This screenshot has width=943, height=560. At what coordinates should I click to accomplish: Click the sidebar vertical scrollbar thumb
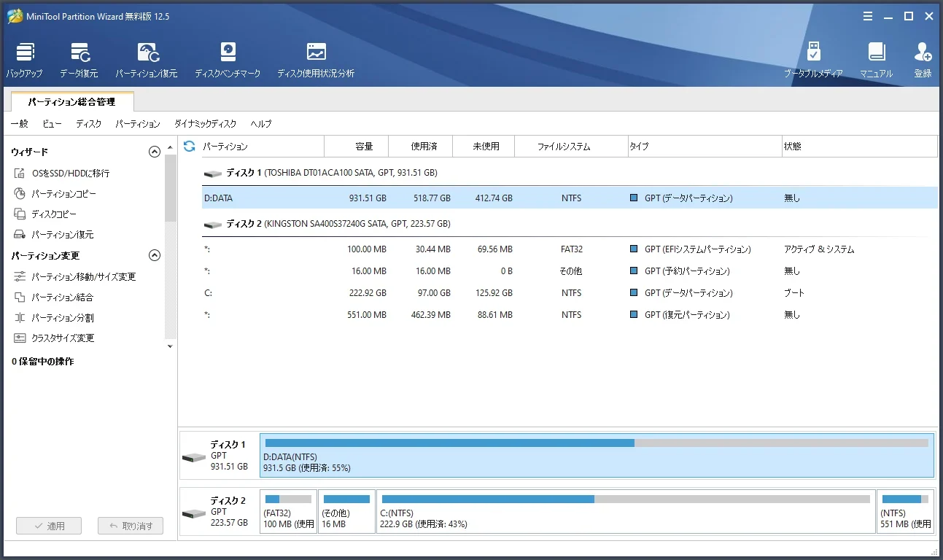point(171,188)
